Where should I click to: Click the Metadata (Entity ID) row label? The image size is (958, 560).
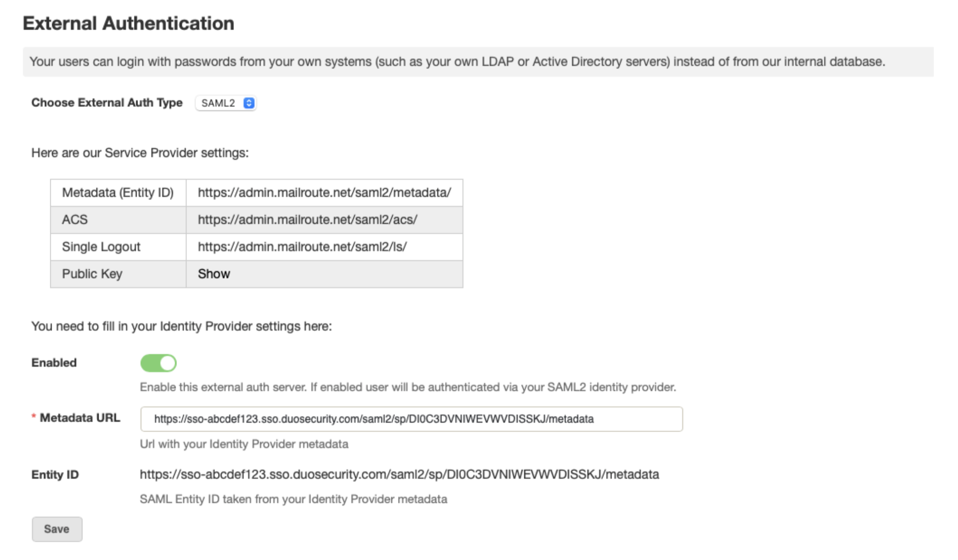point(117,192)
